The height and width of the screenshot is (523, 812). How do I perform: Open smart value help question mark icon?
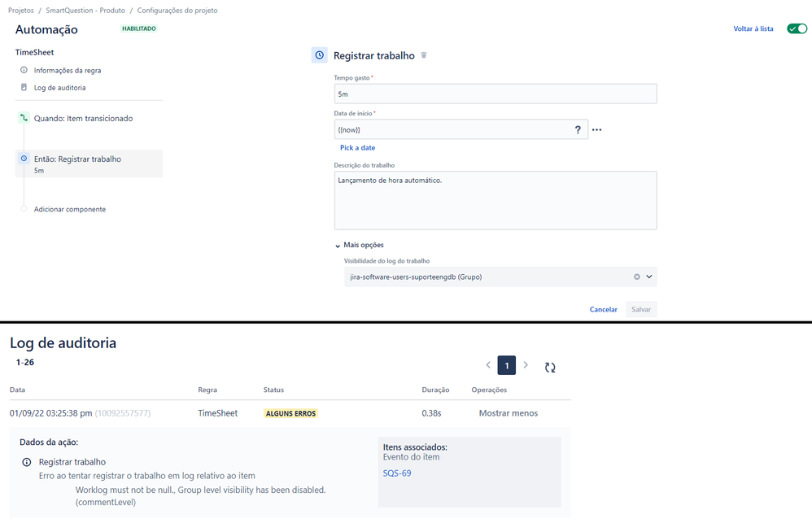coord(578,130)
